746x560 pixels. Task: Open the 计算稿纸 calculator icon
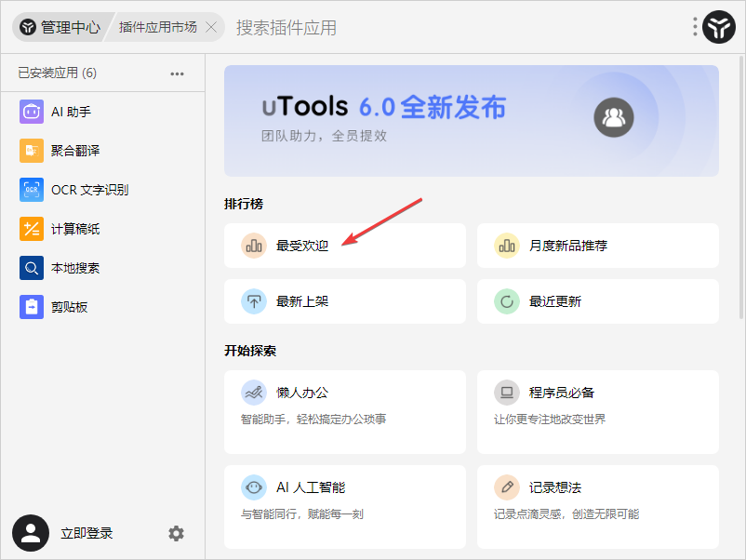point(32,229)
